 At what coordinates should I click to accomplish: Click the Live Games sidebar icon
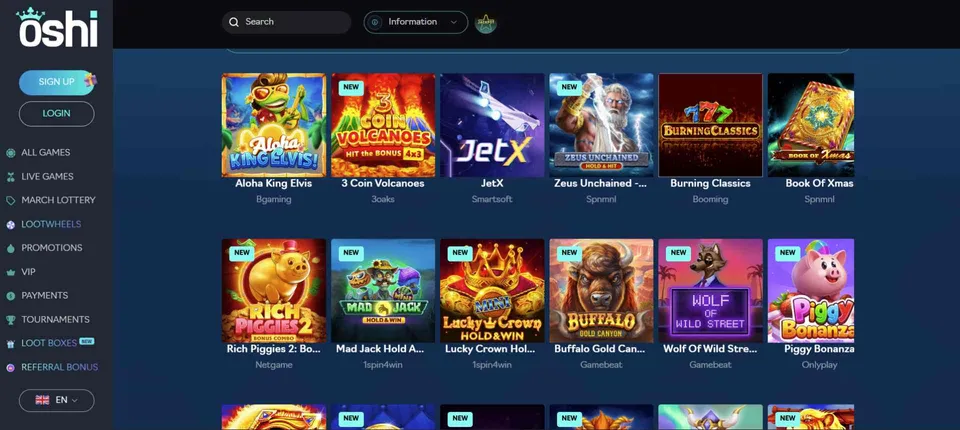click(10, 176)
